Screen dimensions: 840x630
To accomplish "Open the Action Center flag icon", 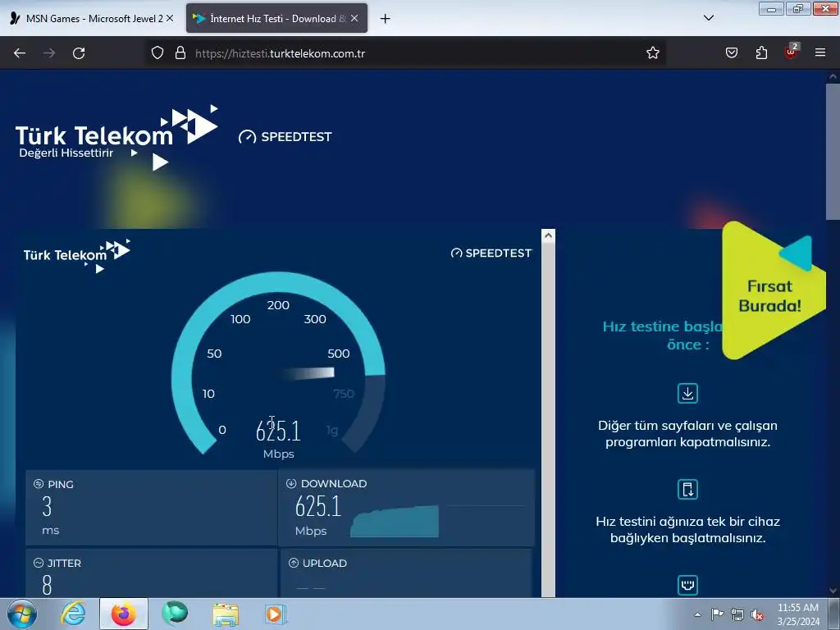I will point(717,614).
